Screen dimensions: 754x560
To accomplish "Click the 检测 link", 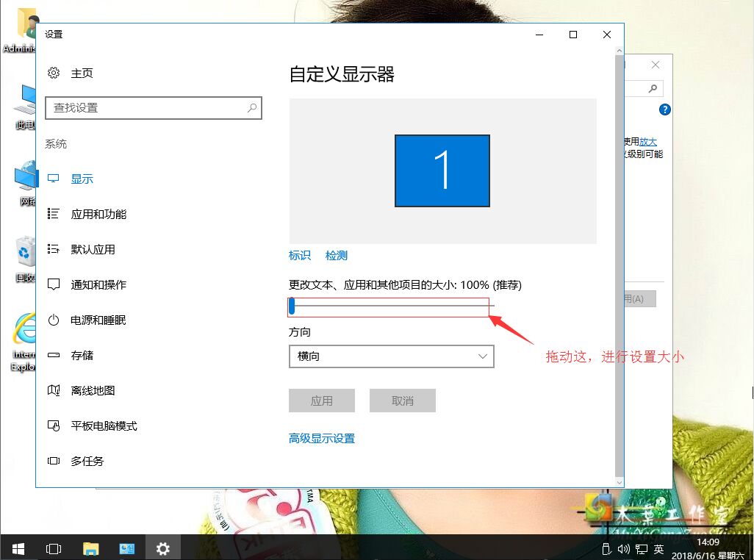I will (336, 255).
